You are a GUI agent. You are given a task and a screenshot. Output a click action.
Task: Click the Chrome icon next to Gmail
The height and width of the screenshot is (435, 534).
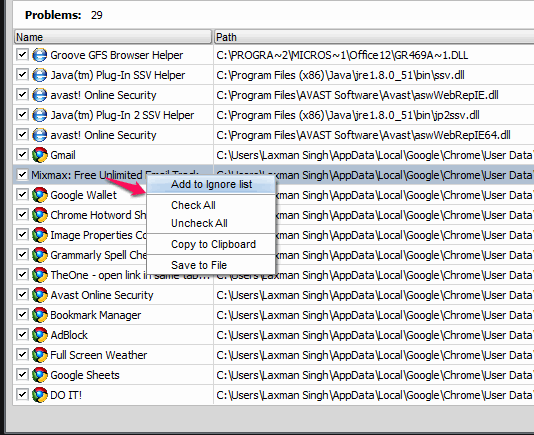pos(40,155)
